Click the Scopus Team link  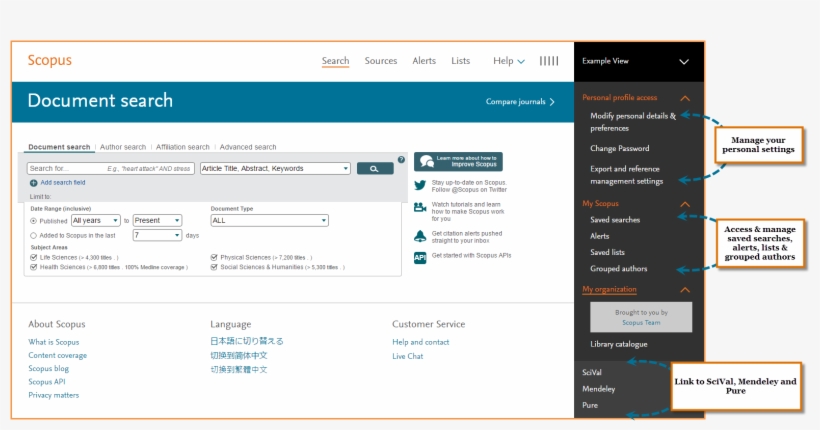(641, 323)
